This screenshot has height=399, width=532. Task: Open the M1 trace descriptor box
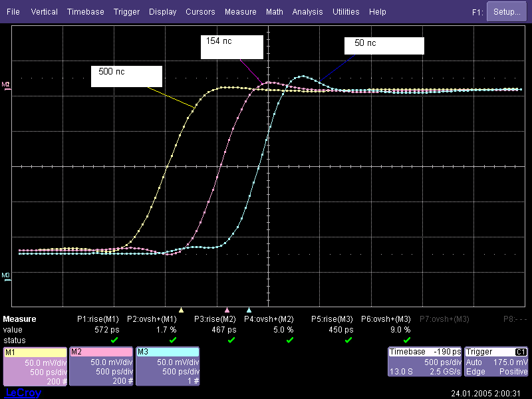pos(35,366)
